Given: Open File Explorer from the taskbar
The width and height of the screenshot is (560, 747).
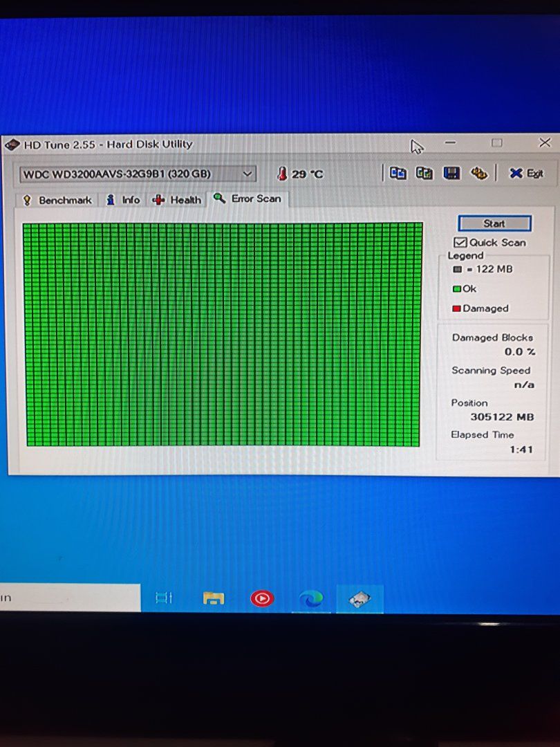Looking at the screenshot, I should pos(214,598).
